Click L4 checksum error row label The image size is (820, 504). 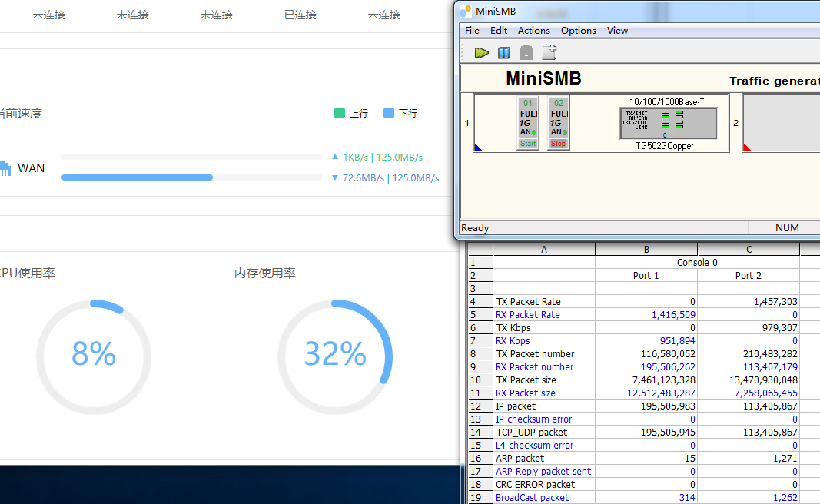(534, 446)
